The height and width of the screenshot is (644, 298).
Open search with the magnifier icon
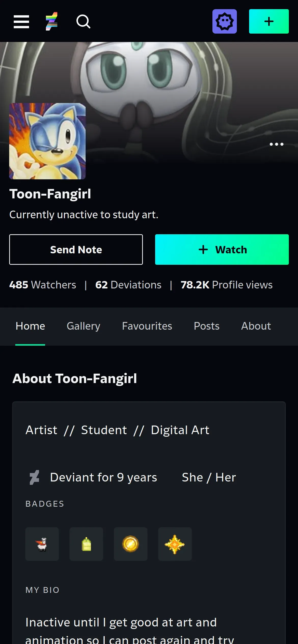[x=83, y=22]
